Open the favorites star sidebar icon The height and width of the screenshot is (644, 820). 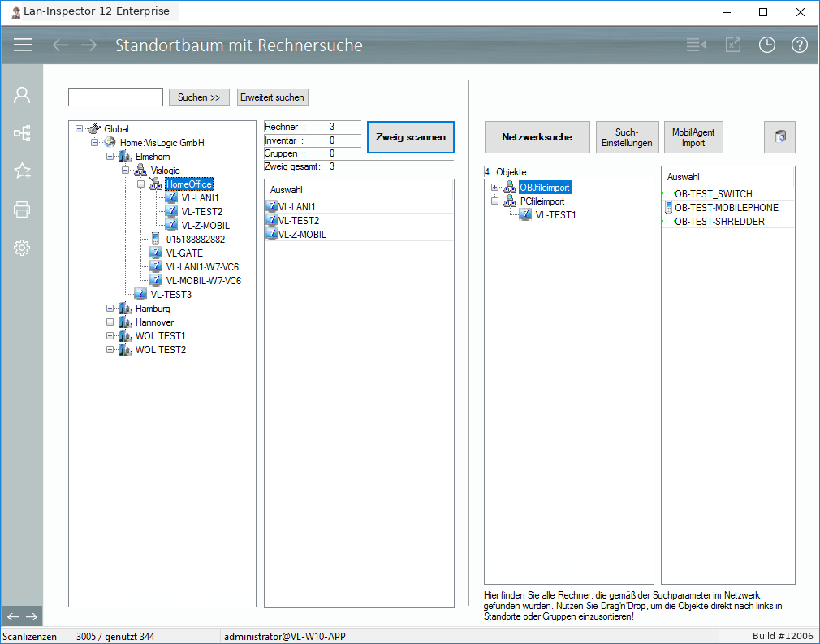point(22,171)
